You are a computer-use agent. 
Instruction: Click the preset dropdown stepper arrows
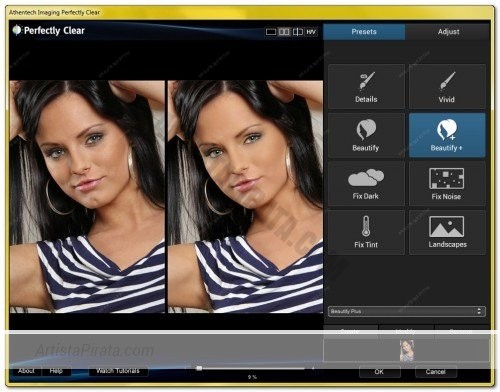[x=479, y=311]
